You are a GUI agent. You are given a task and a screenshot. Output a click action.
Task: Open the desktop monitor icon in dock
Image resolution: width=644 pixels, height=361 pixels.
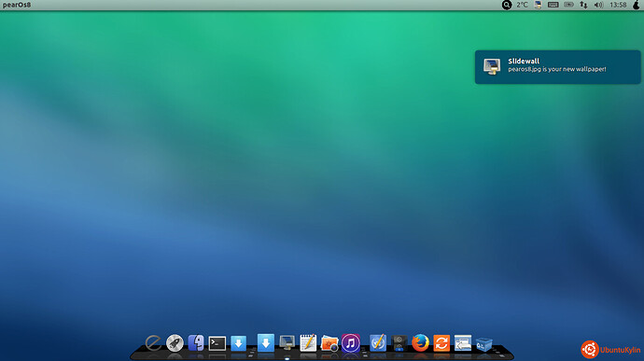[x=287, y=342]
